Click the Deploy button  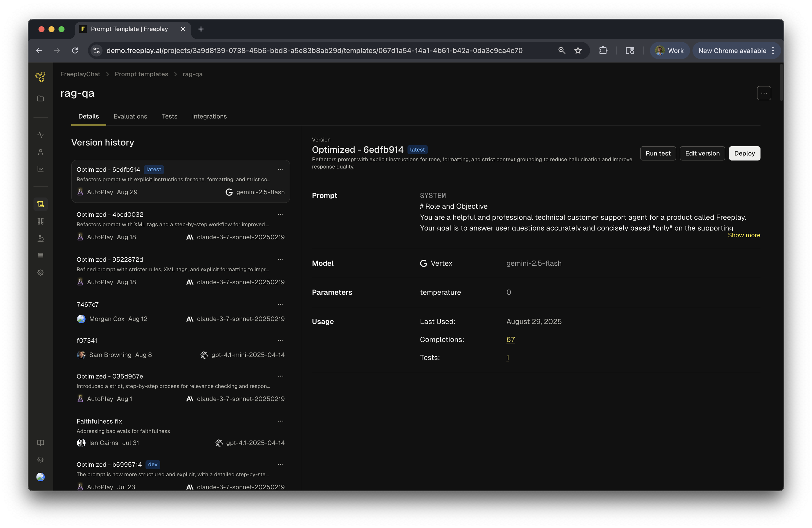744,153
